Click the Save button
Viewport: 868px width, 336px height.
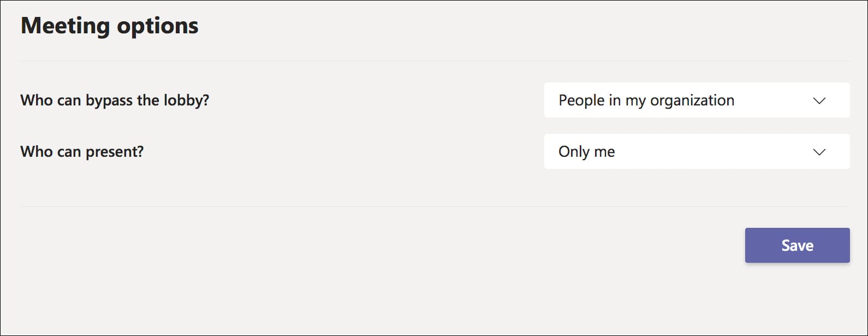pos(797,245)
